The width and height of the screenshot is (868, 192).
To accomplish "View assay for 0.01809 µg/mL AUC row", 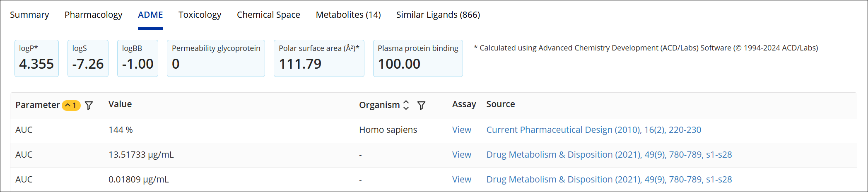I will pyautogui.click(x=461, y=180).
